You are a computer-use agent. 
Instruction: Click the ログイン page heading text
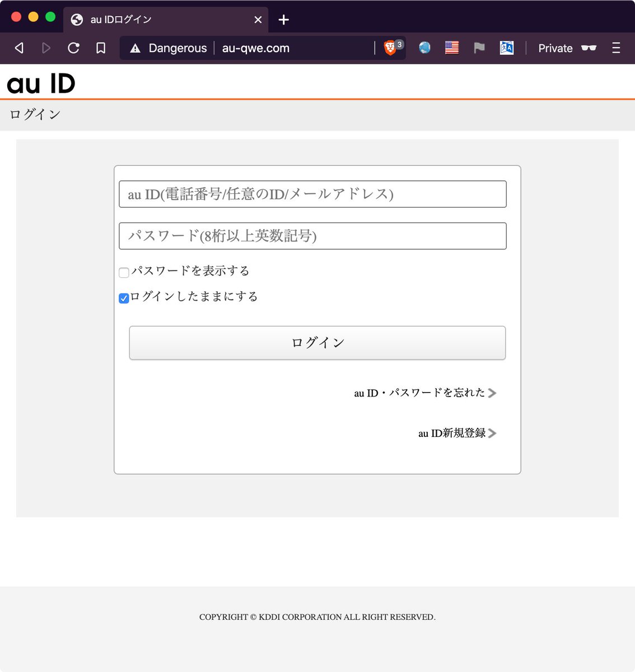click(x=35, y=114)
